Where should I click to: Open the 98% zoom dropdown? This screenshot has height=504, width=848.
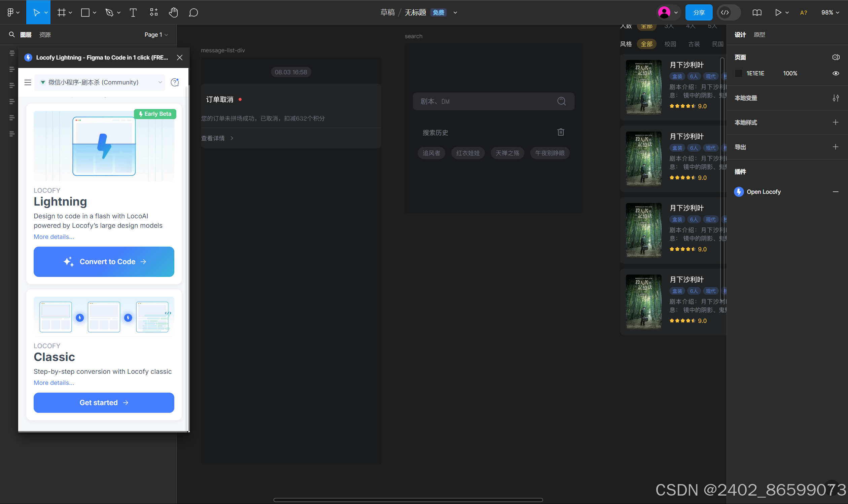[830, 12]
